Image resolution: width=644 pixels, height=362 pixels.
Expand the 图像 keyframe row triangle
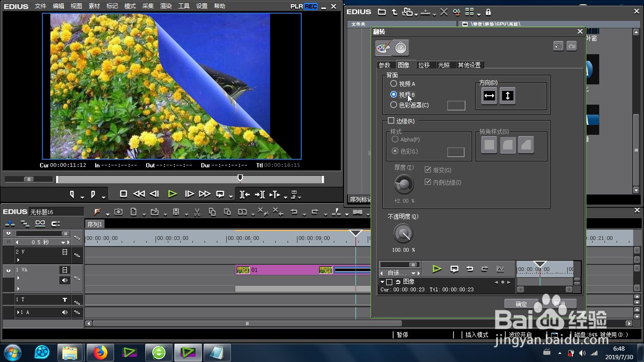pos(382,282)
